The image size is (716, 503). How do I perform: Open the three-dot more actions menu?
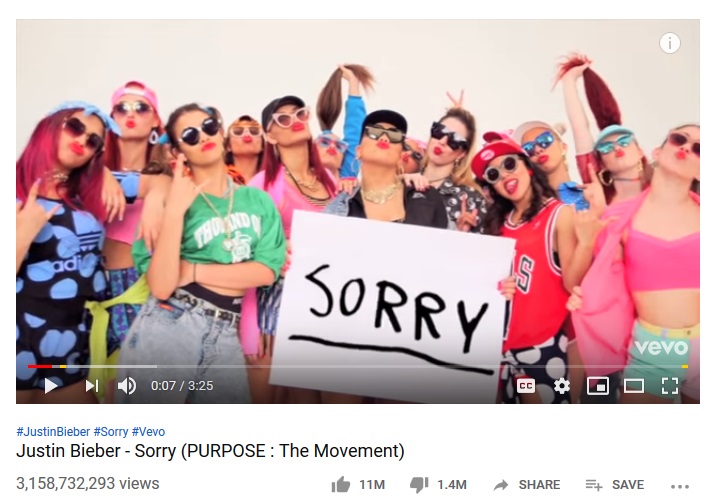coord(680,486)
